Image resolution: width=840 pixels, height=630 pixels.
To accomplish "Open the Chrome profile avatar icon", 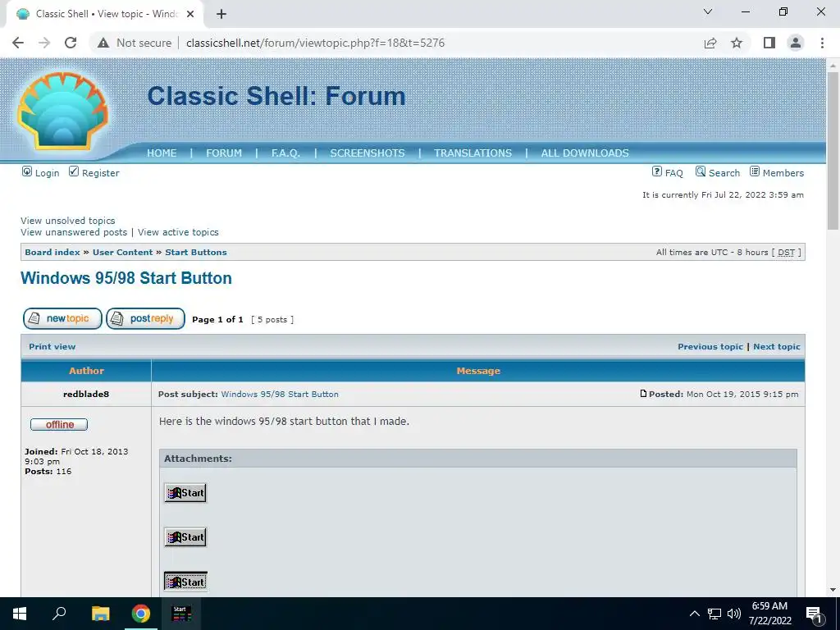I will 796,43.
